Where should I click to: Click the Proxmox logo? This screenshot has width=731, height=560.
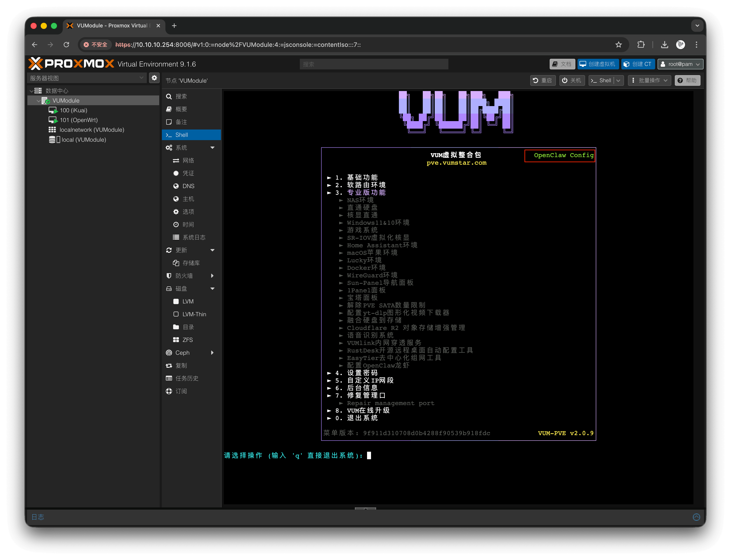coord(71,64)
